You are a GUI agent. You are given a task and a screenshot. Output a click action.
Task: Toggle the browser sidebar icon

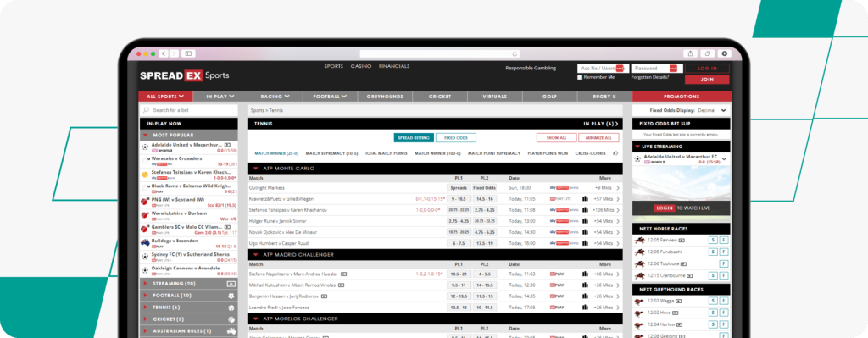188,53
